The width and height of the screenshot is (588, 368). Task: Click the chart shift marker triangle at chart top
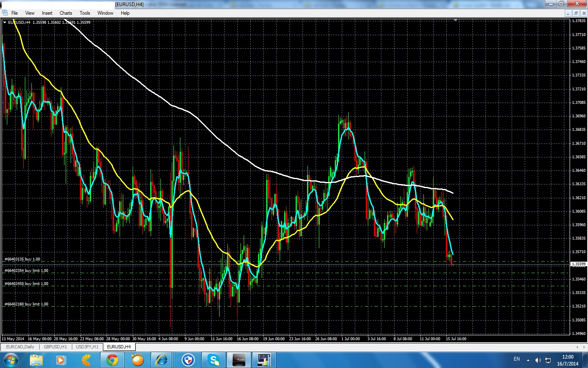tap(455, 20)
